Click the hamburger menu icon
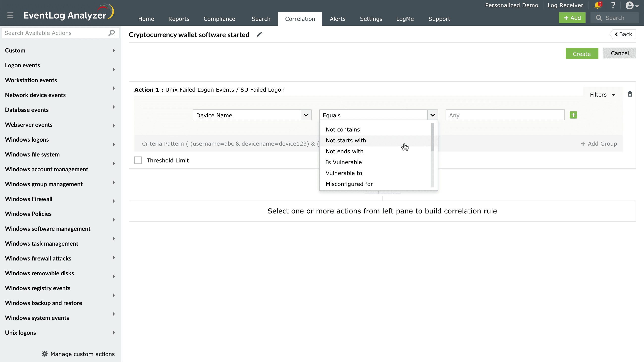Viewport: 644px width, 362px height. pyautogui.click(x=10, y=16)
